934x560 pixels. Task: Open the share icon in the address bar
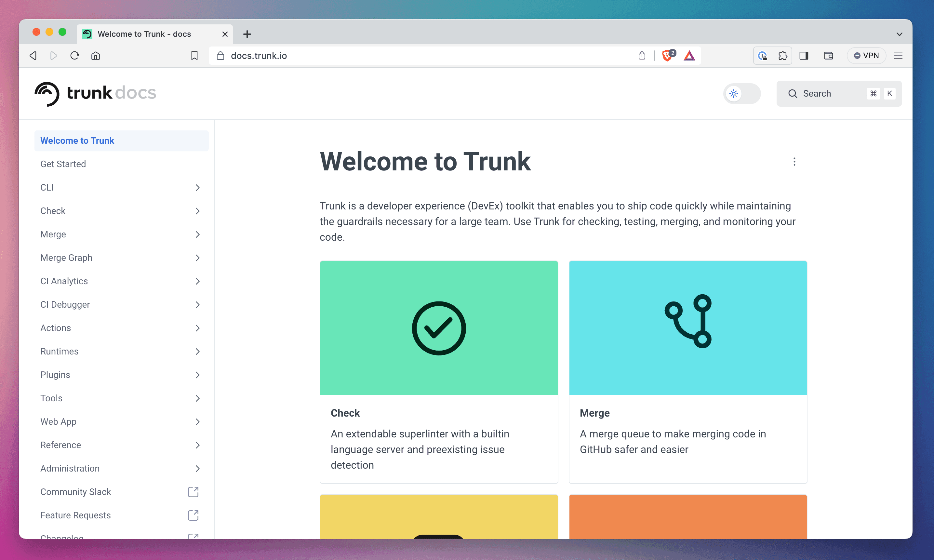[x=642, y=56]
